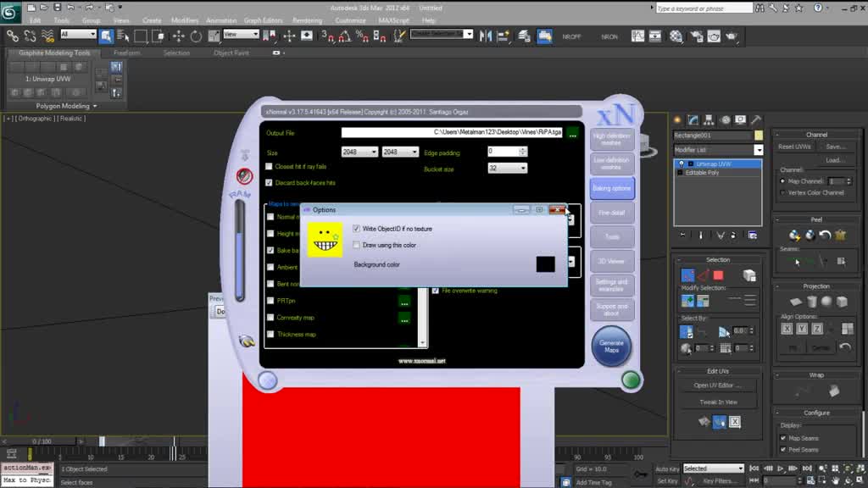Click the Select and Link chain icon
868x488 pixels.
coord(12,36)
